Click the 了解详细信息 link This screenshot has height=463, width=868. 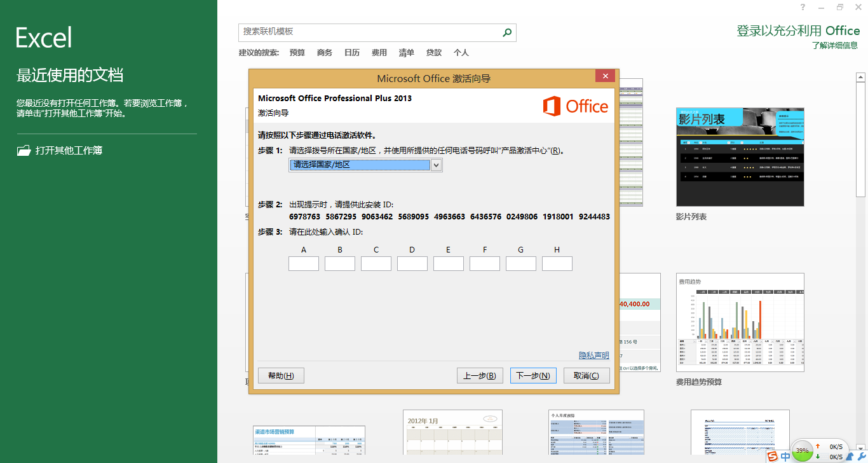click(835, 46)
